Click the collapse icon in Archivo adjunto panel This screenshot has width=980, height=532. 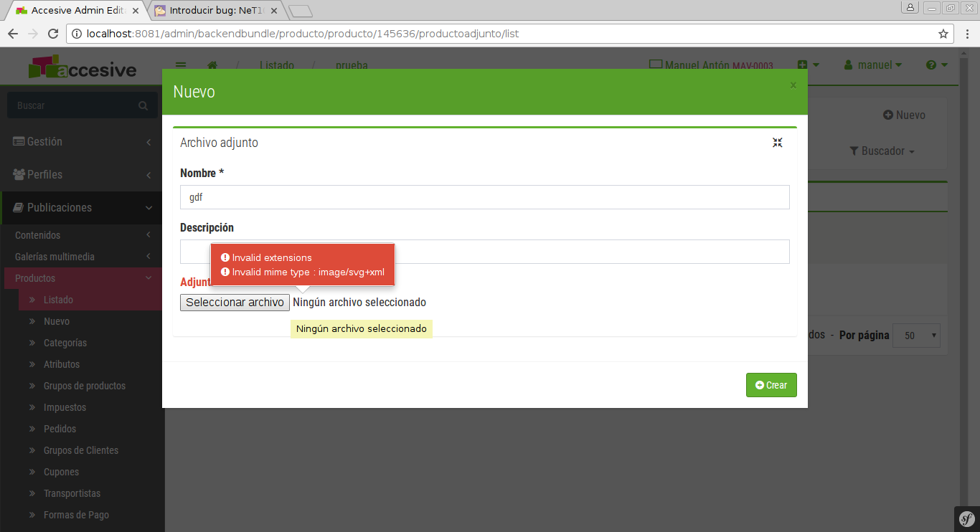pyautogui.click(x=777, y=143)
